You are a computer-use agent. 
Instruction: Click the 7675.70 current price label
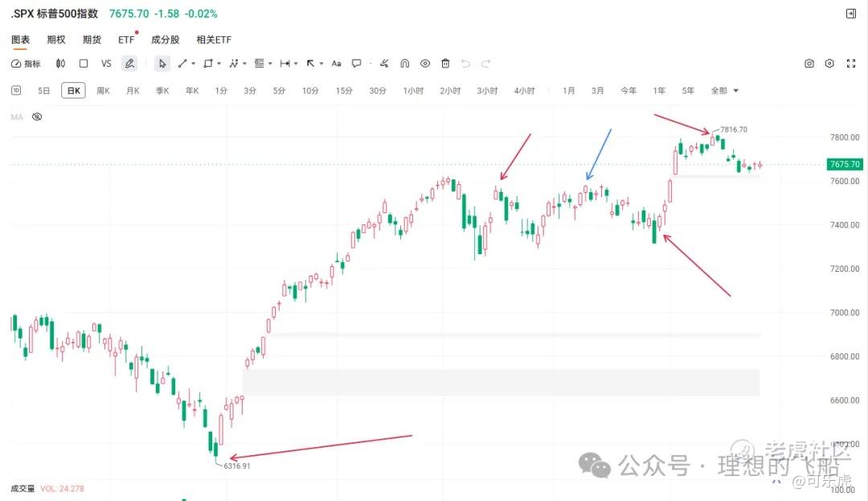tap(844, 164)
